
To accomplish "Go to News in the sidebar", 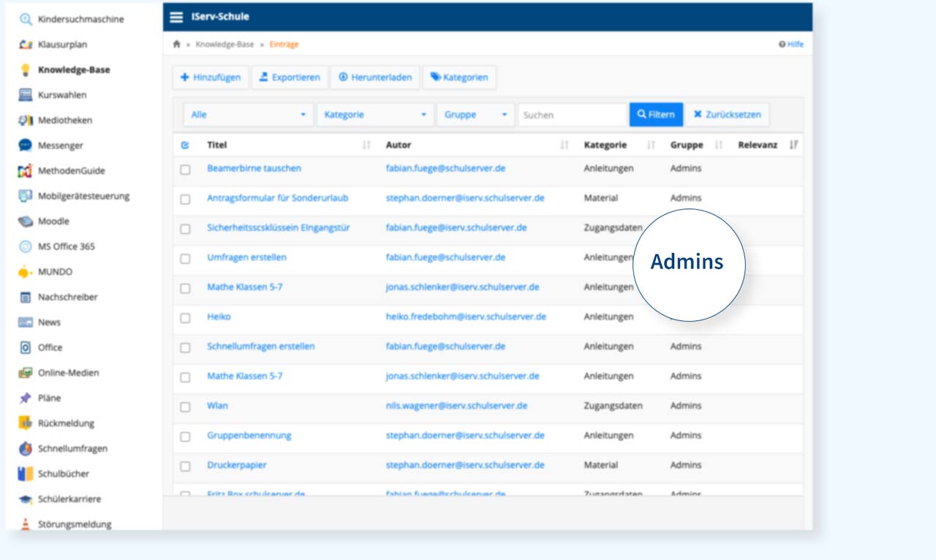I will point(49,322).
